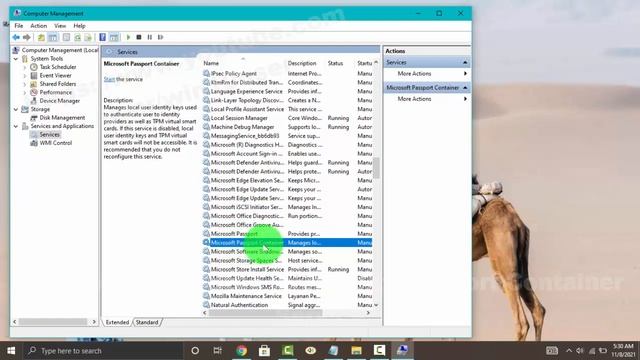Click the Start Service play icon
The image size is (640, 360).
coord(128,37)
